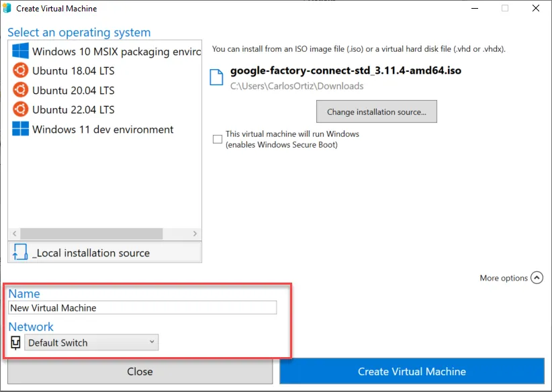
Task: Click the google-factory-connect ISO filename
Action: pyautogui.click(x=346, y=70)
